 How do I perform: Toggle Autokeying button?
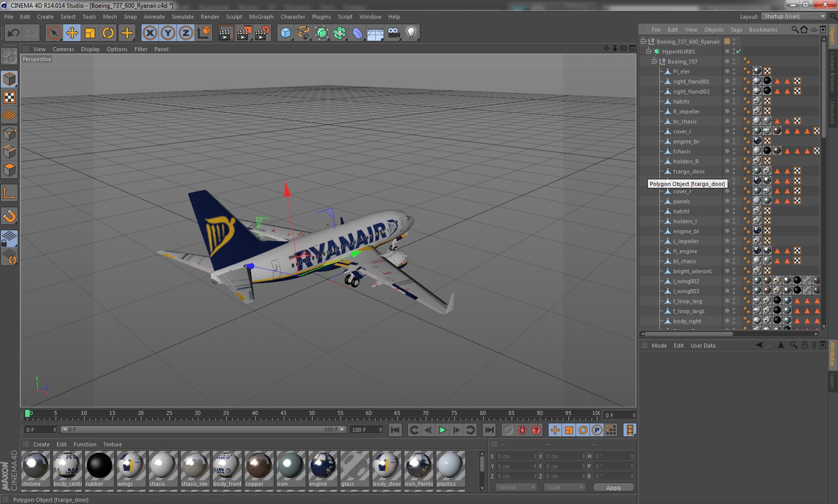pyautogui.click(x=522, y=430)
